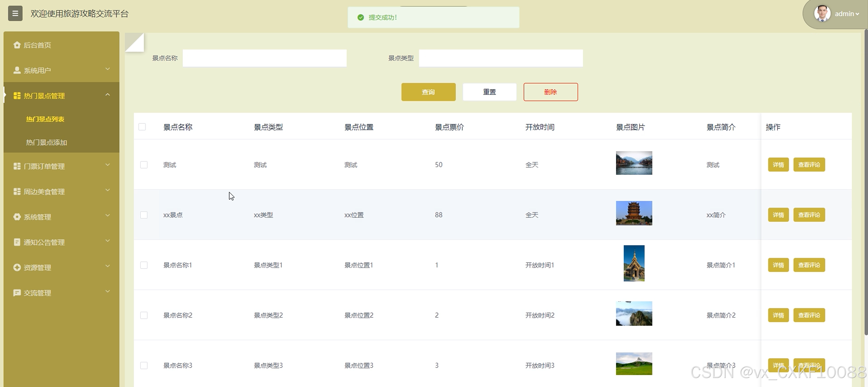Click the document icon beside 通知公告管理
Image resolution: width=868 pixels, height=387 pixels.
[x=17, y=242]
